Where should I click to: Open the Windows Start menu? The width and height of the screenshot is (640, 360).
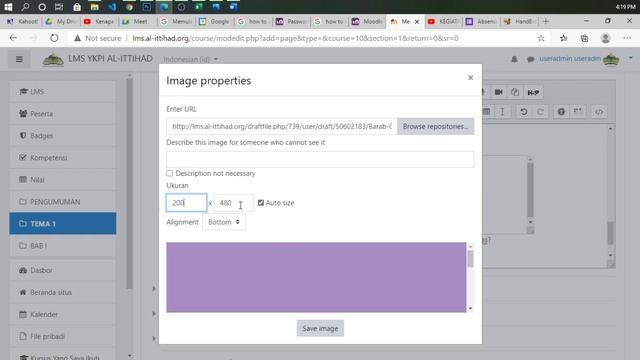pos(8,7)
